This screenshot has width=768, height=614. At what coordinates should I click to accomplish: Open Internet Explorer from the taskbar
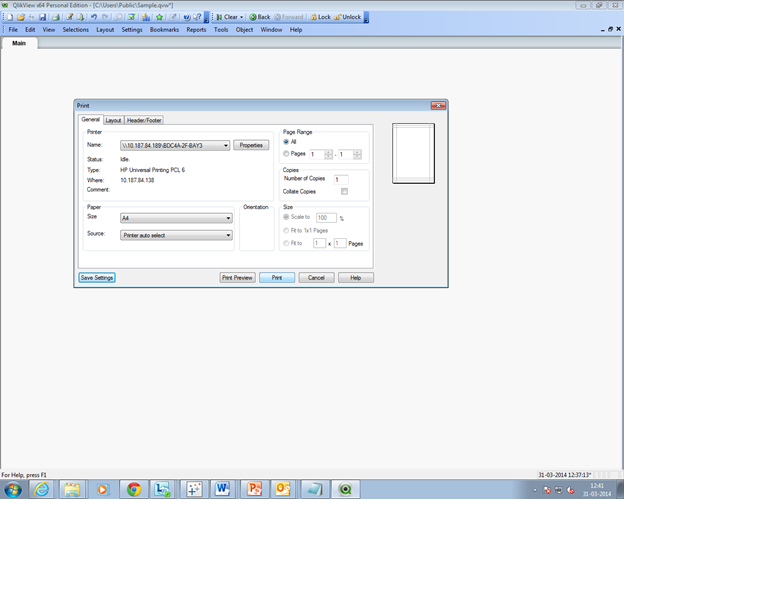tap(42, 489)
